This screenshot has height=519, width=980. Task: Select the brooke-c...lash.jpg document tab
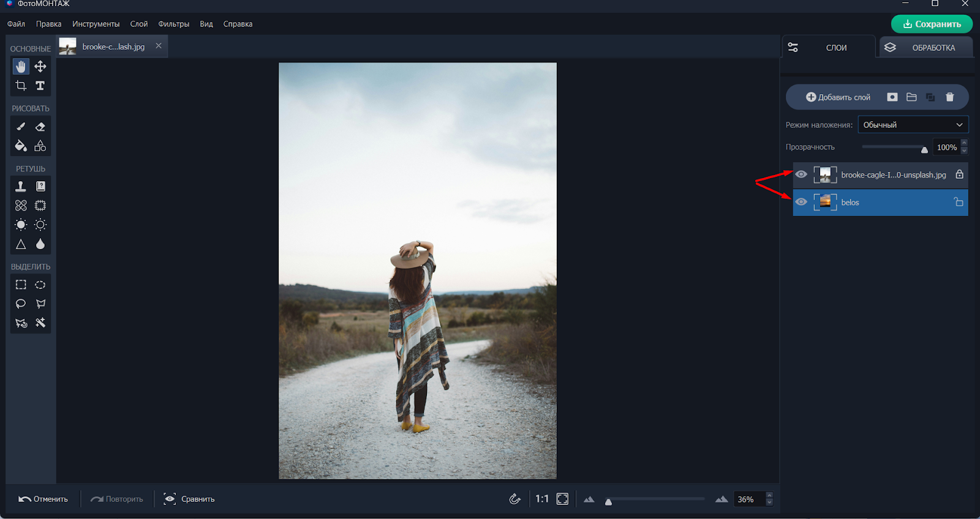click(x=113, y=47)
